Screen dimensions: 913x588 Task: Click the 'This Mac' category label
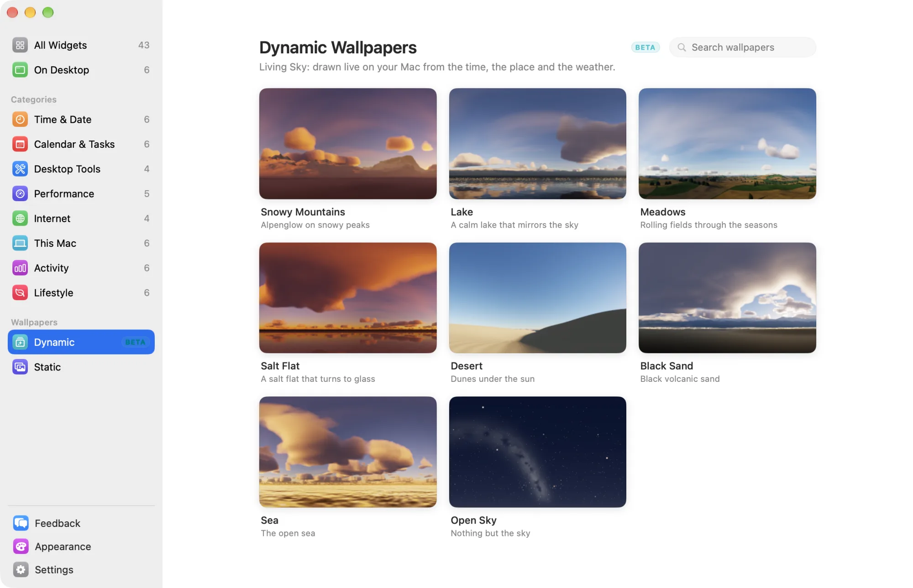point(55,243)
